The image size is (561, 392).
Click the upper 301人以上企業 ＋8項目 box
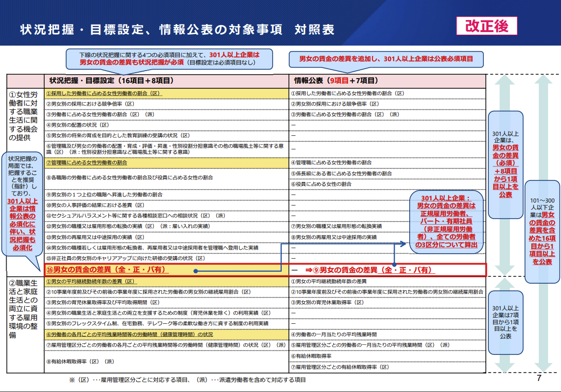tap(505, 164)
